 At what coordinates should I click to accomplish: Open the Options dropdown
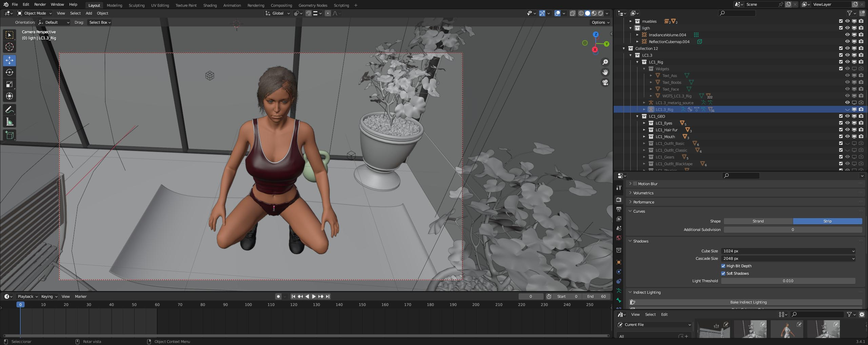pos(600,22)
